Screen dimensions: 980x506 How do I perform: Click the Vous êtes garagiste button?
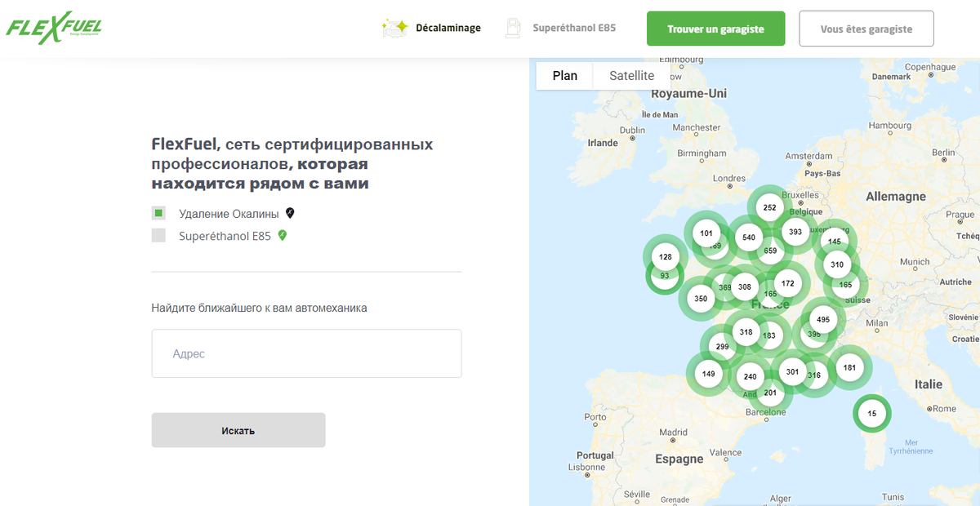866,28
